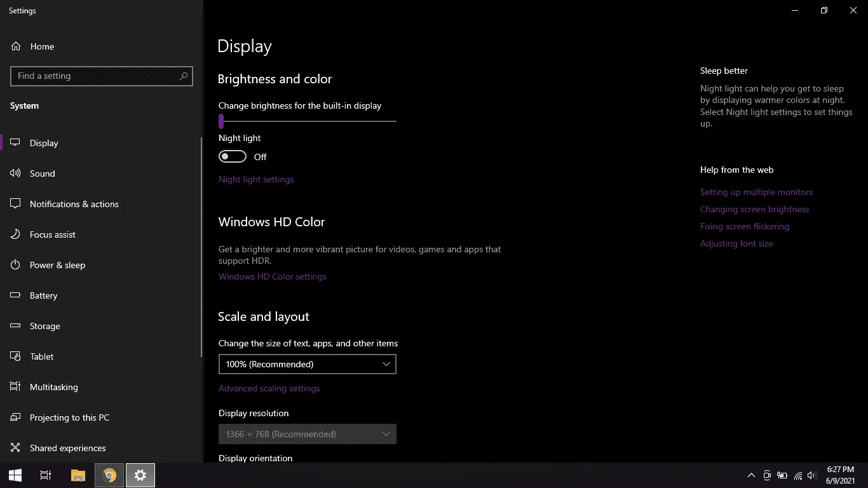Click the 1366 × 768 resolution dropdown
The image size is (868, 488).
(x=308, y=434)
